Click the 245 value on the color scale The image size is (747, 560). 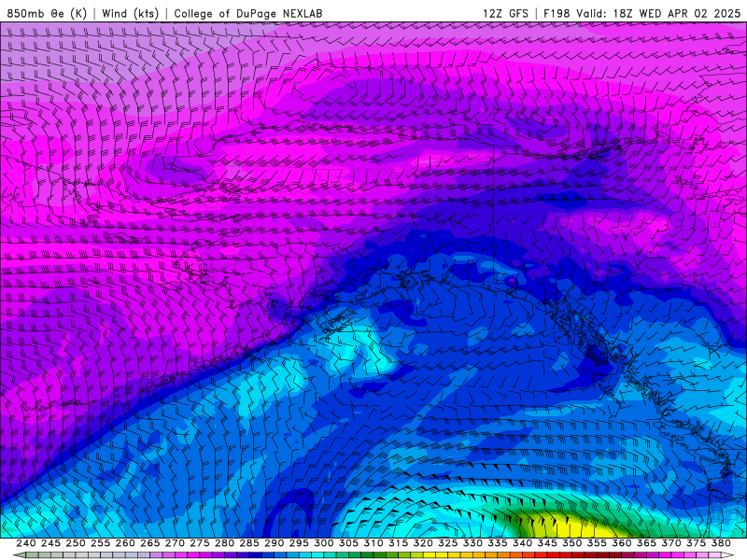pos(50,543)
